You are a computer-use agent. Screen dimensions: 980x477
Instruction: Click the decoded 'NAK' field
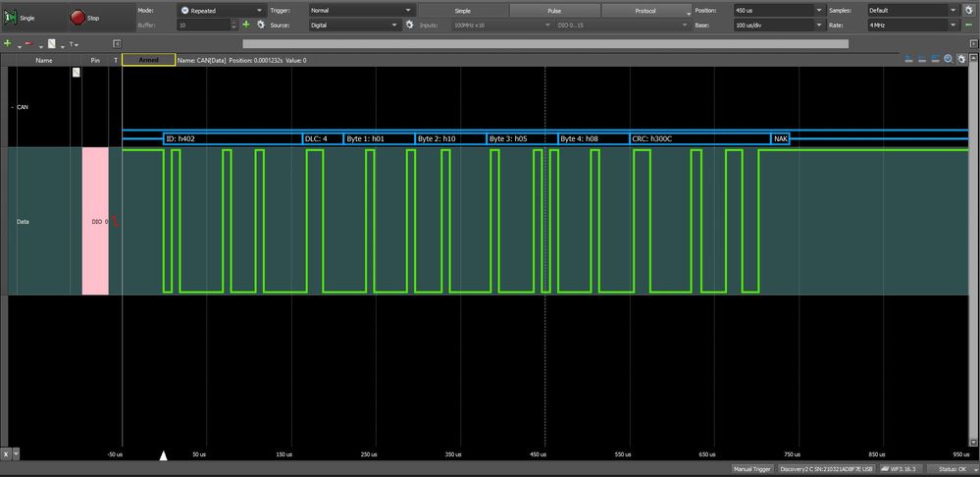coord(780,138)
